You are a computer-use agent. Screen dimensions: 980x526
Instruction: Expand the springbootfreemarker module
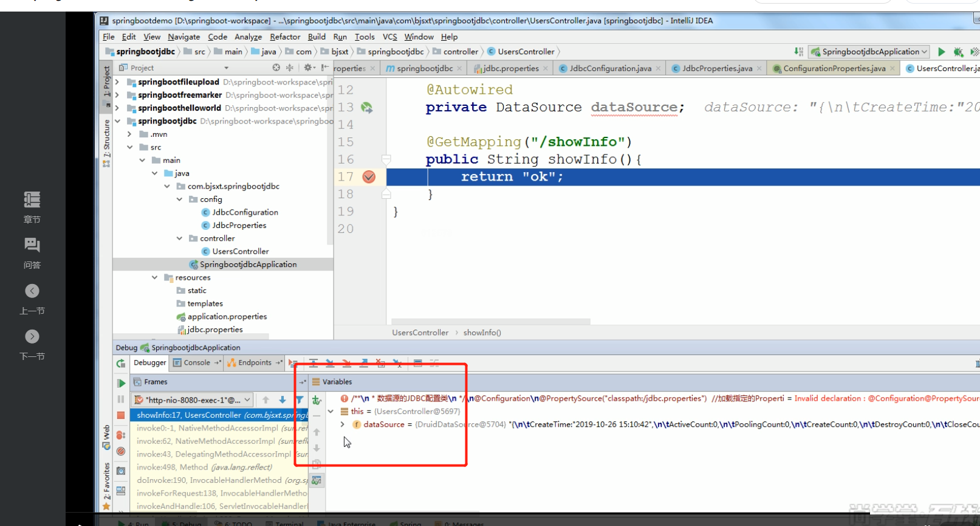pyautogui.click(x=117, y=95)
